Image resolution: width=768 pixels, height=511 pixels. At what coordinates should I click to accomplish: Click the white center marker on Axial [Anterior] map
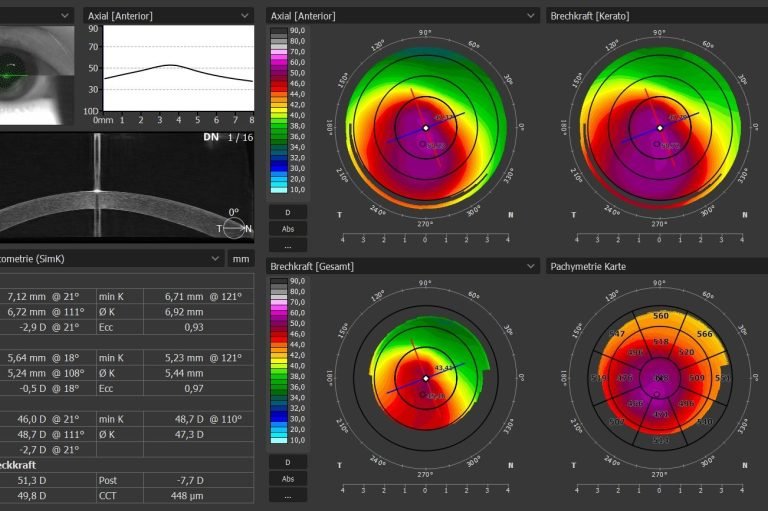(x=426, y=128)
